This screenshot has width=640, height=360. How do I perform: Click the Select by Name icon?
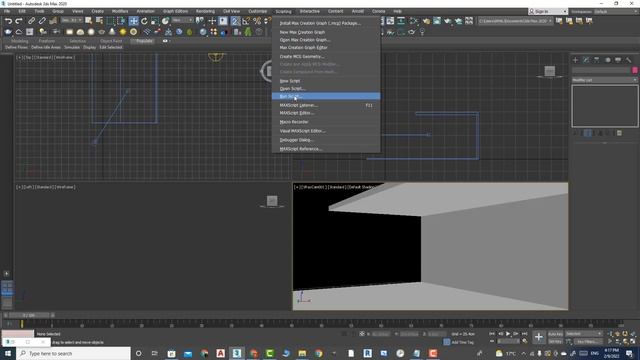(99, 21)
